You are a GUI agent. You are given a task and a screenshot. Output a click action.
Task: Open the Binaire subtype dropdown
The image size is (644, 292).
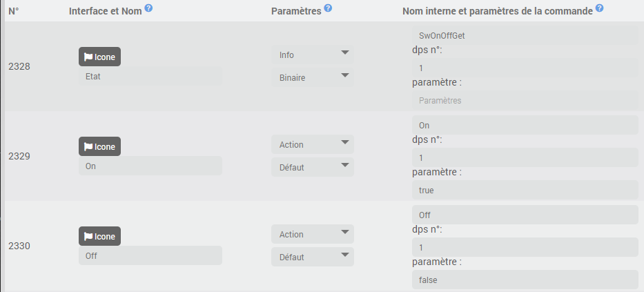[x=312, y=78]
